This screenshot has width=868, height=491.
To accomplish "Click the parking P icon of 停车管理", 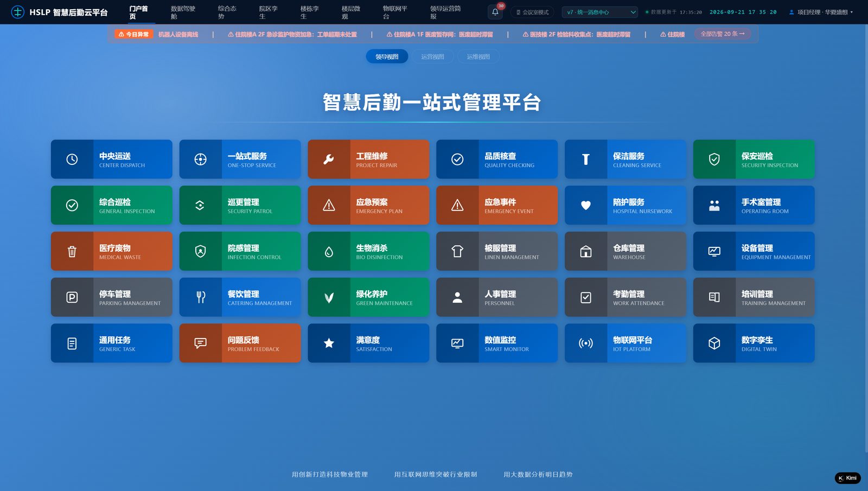I will coord(72,297).
